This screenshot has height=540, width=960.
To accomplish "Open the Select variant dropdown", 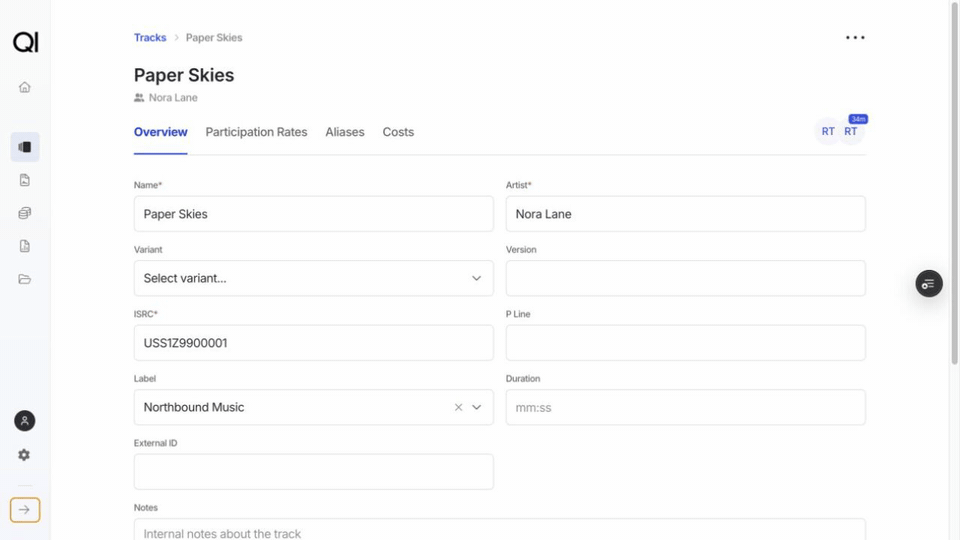I will click(x=313, y=278).
